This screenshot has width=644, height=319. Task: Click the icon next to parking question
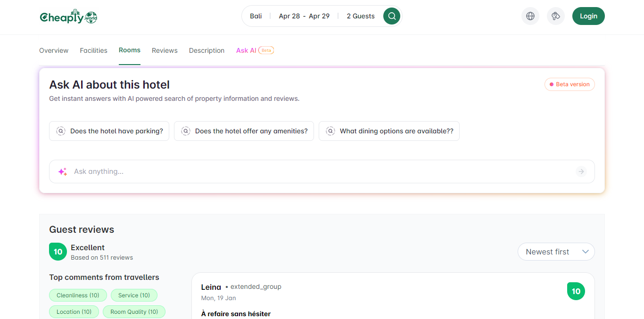tap(61, 131)
